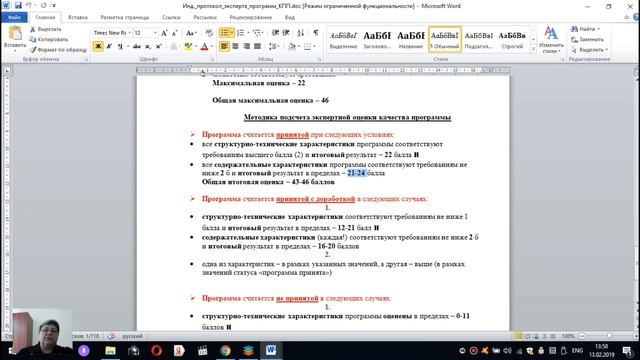Apply the Название style
The width and height of the screenshot is (640, 360).
pos(411,40)
